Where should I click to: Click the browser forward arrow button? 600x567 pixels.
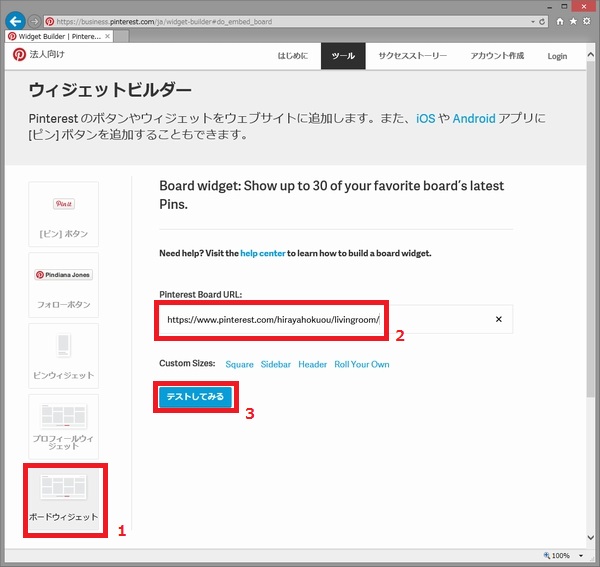point(33,21)
